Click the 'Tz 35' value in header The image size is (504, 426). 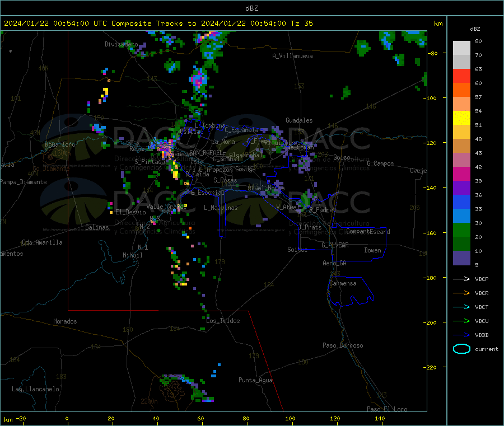301,24
